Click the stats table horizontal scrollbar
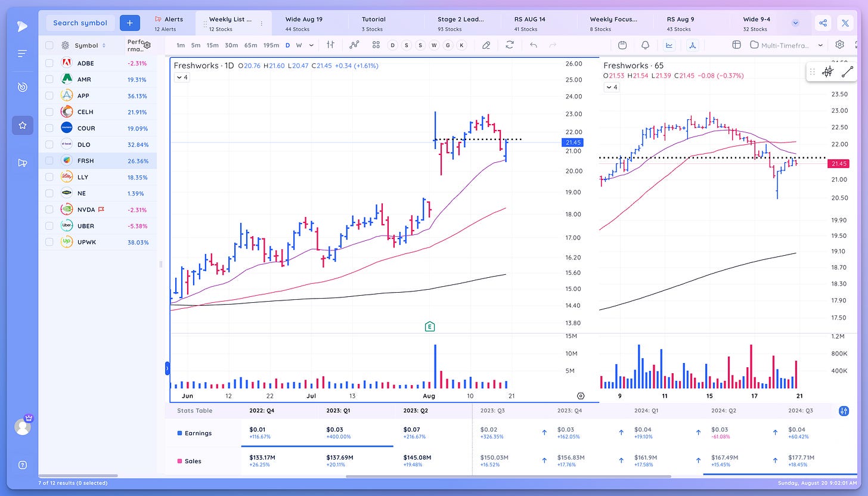The height and width of the screenshot is (496, 868). pos(508,476)
